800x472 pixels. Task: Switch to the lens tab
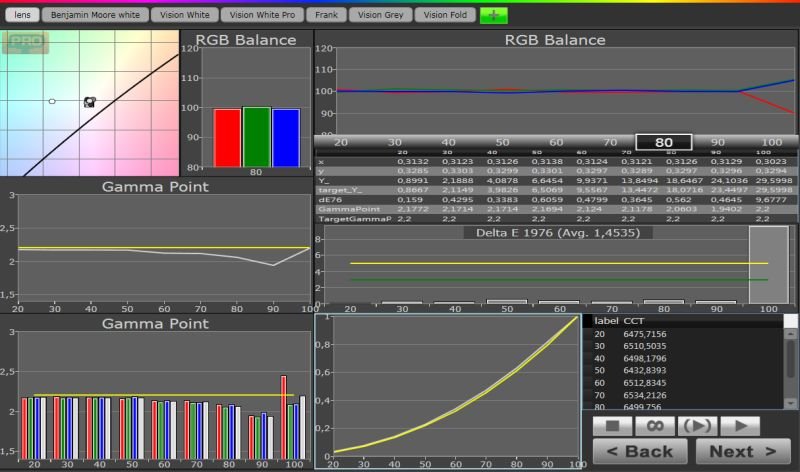point(21,15)
